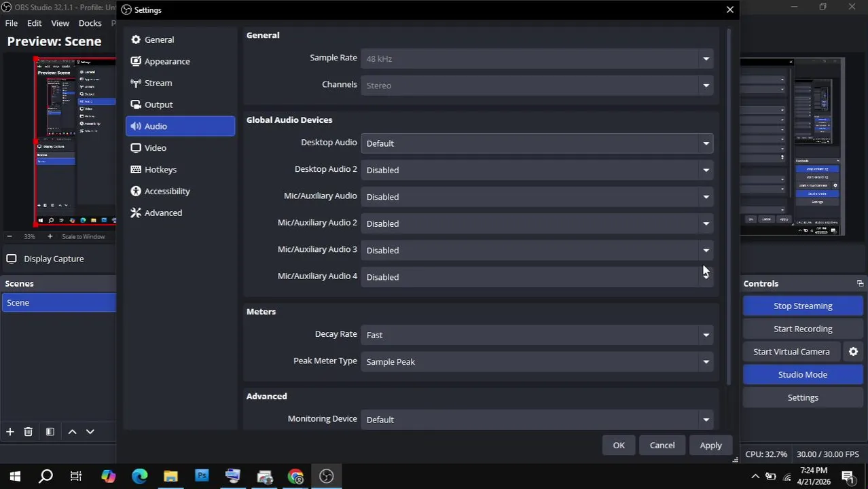Remove selected scene with trash icon
Viewport: 868px width, 489px height.
tap(29, 432)
